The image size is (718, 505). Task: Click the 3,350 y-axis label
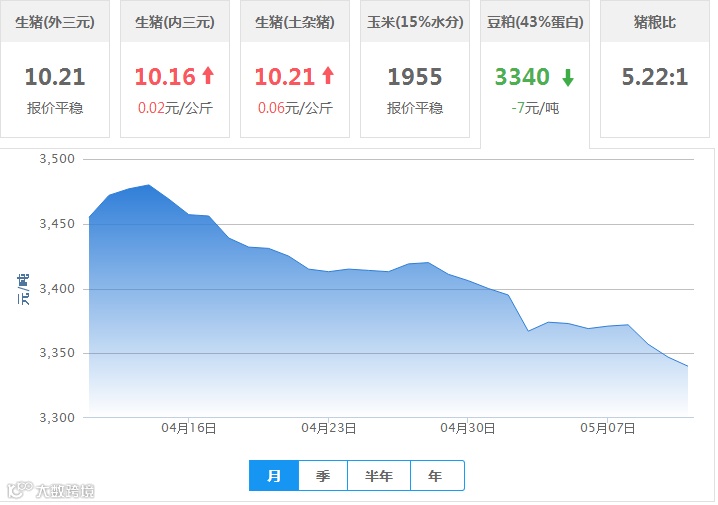pyautogui.click(x=57, y=353)
